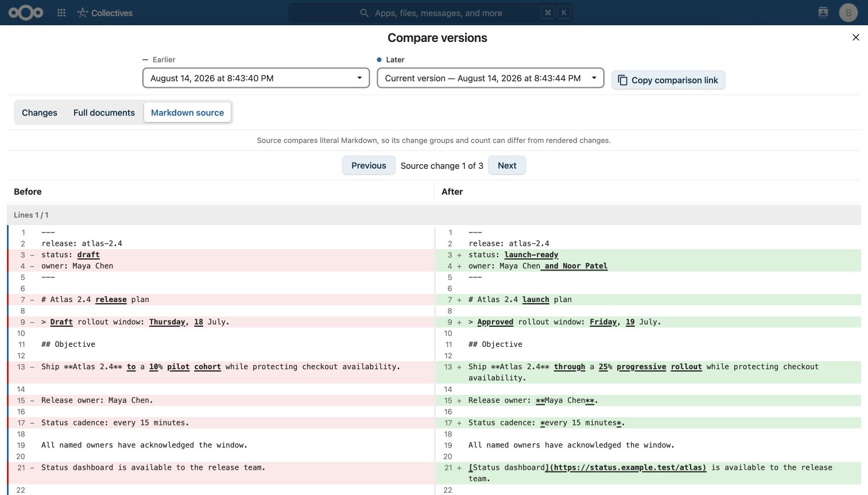Click the ⌘ K shortcut hint
Viewport: 868px width, 495px height.
[556, 13]
